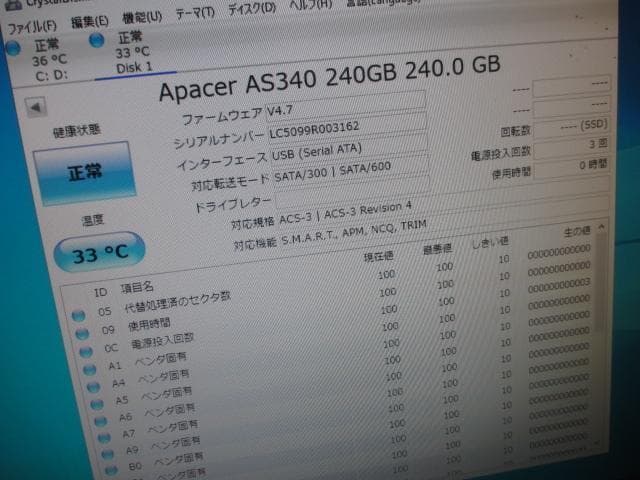
Task: Click the interface field USB (Serial ATA)
Action: click(349, 149)
